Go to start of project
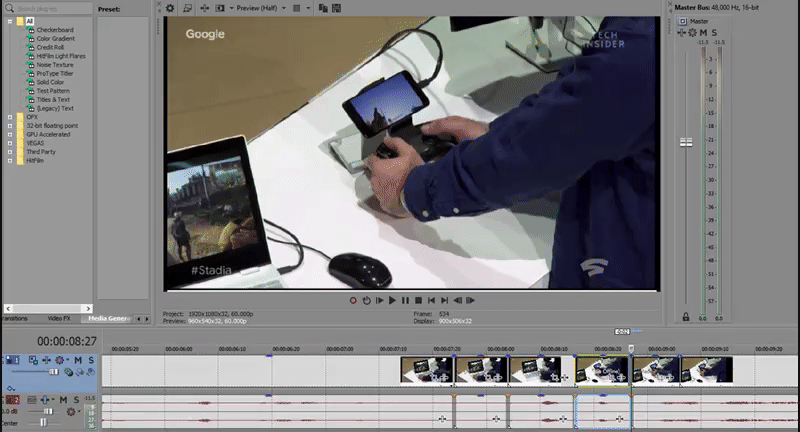This screenshot has width=800, height=432. (x=432, y=300)
